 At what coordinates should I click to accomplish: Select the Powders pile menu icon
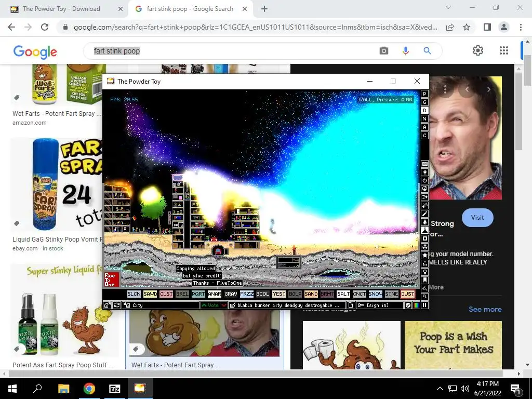pos(424,230)
